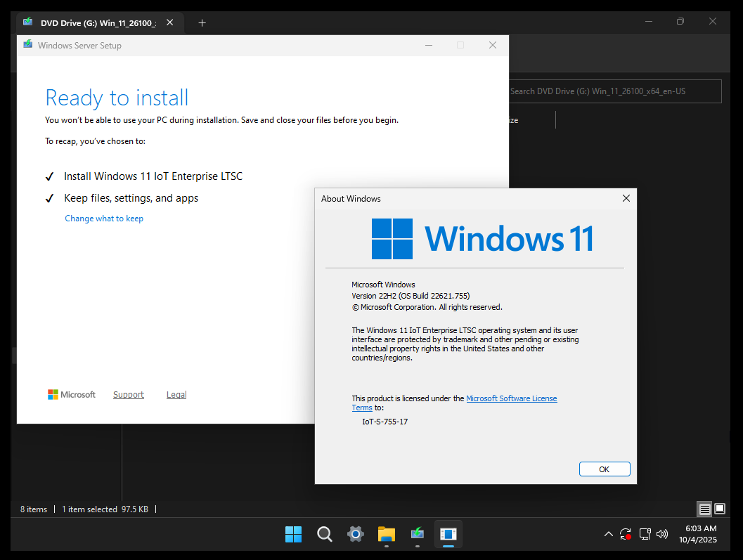Open network status tray icon

tap(645, 534)
